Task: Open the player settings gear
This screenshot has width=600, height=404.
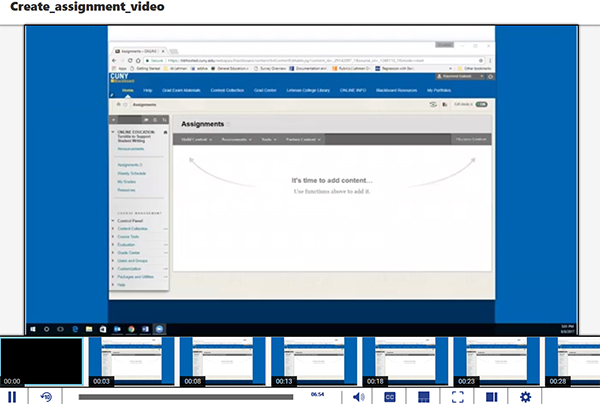Action: tap(525, 396)
